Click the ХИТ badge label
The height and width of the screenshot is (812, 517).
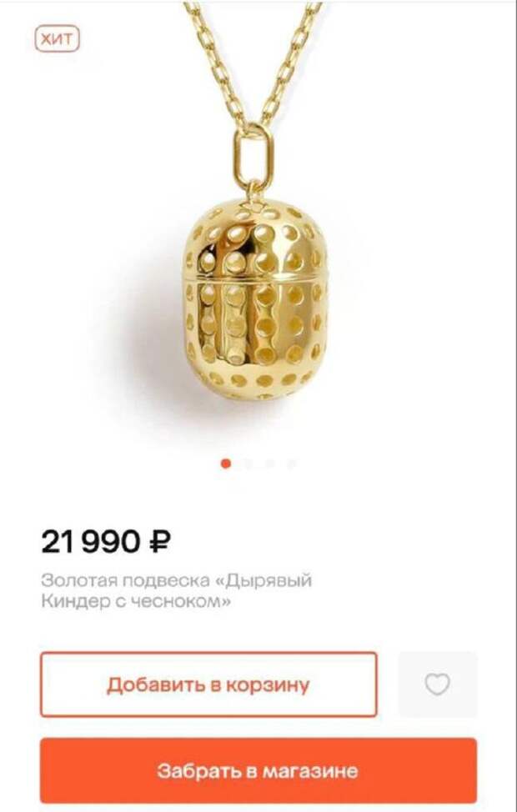point(57,39)
